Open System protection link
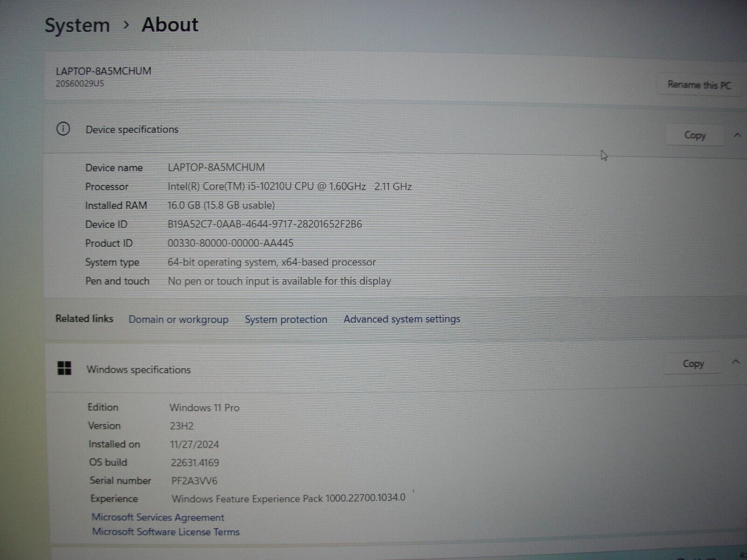The height and width of the screenshot is (560, 747). click(x=286, y=319)
